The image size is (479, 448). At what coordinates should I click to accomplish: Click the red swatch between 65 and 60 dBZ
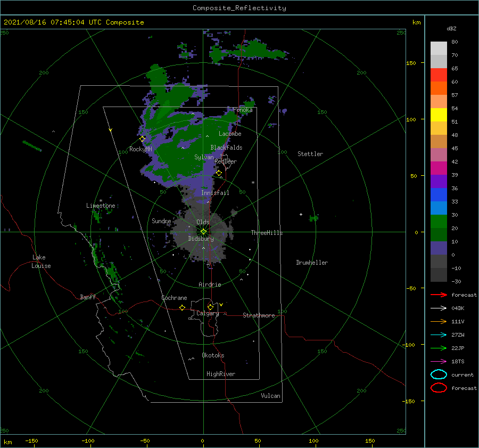click(x=439, y=75)
